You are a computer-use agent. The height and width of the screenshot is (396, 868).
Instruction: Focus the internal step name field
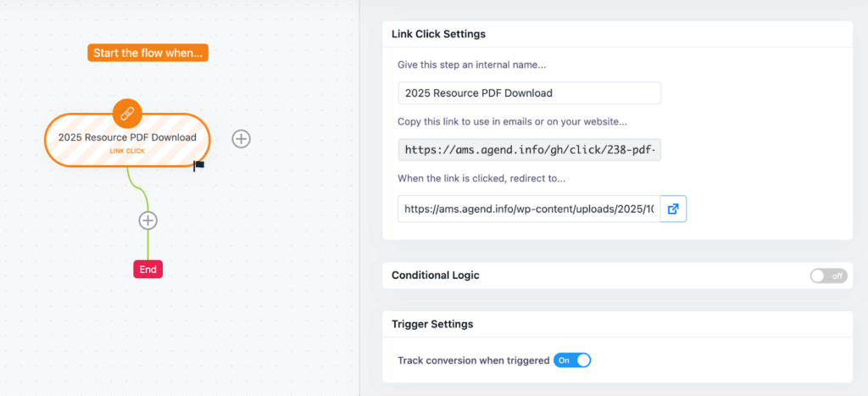[x=529, y=93]
